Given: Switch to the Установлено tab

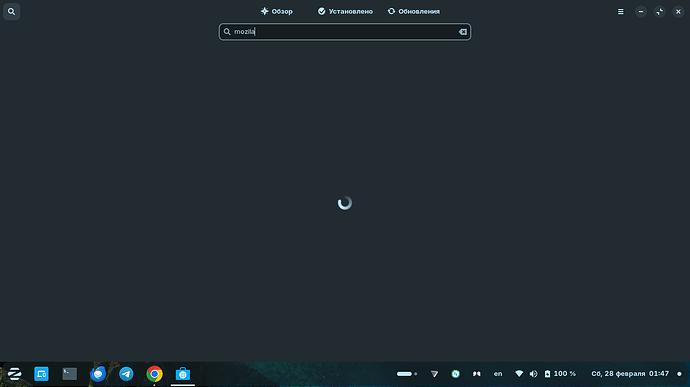Looking at the screenshot, I should coord(345,11).
